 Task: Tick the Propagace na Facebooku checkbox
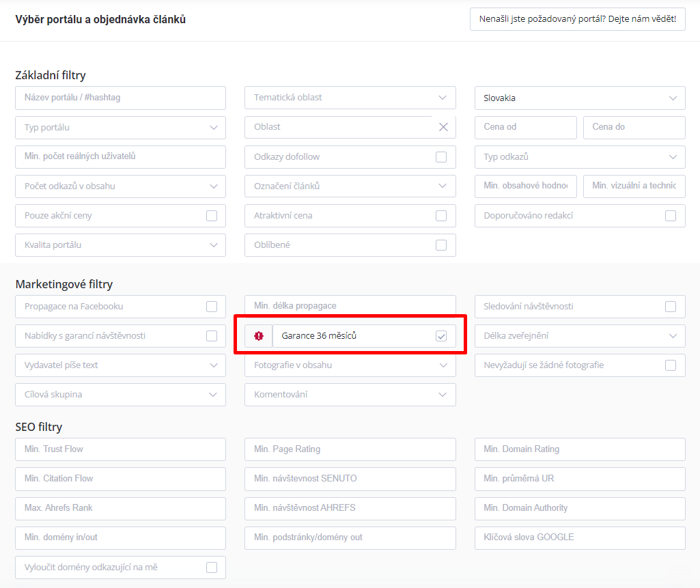pos(212,307)
